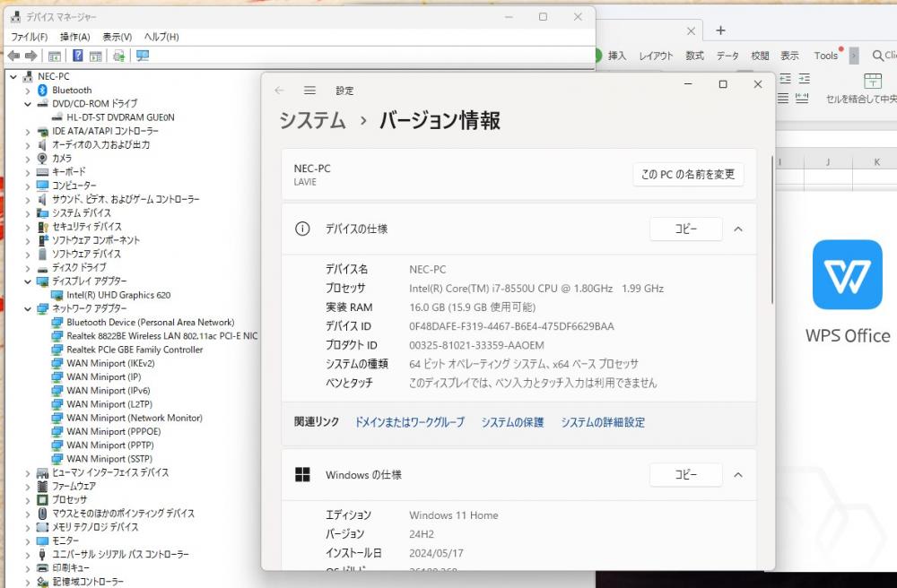Open the WPS search magnifier icon
Viewport: 897px width, 588px height.
(877, 56)
